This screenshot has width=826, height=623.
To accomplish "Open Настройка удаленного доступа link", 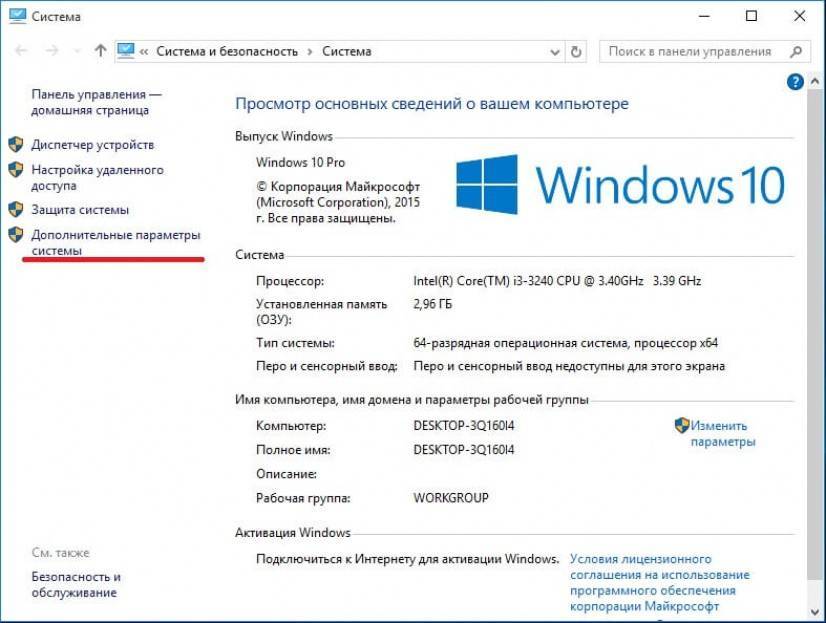I will 97,177.
